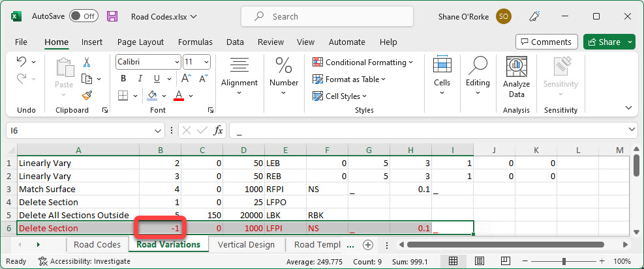Click the Share button
This screenshot has width=644, height=269.
coord(604,42)
